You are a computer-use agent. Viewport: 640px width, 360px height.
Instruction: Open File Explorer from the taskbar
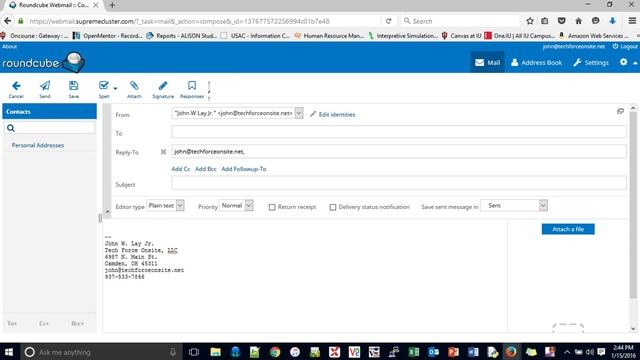click(x=216, y=352)
